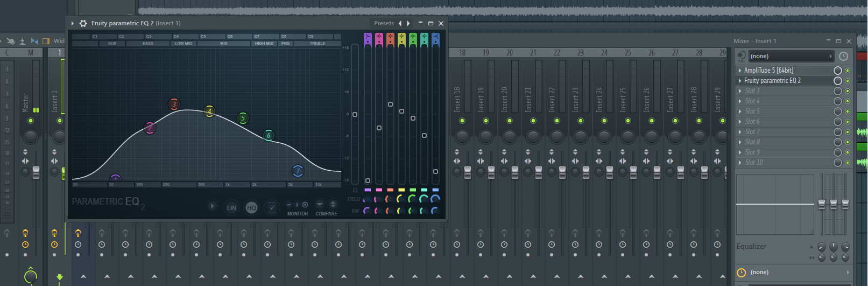
Task: Open the mixer input (none) dropdown
Action: pos(790,56)
